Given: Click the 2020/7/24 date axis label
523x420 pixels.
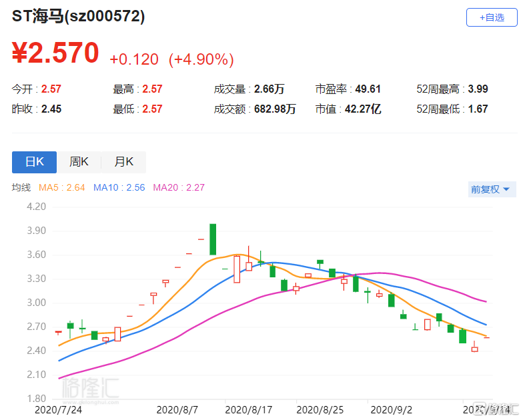Looking at the screenshot, I should [x=59, y=409].
